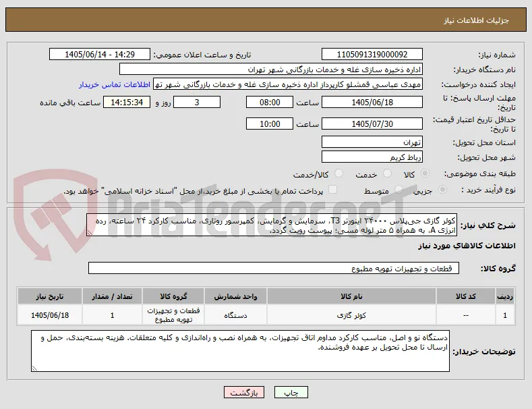Click the گروه کالا column header
Image resolution: width=532 pixels, height=409 pixels.
point(173,296)
